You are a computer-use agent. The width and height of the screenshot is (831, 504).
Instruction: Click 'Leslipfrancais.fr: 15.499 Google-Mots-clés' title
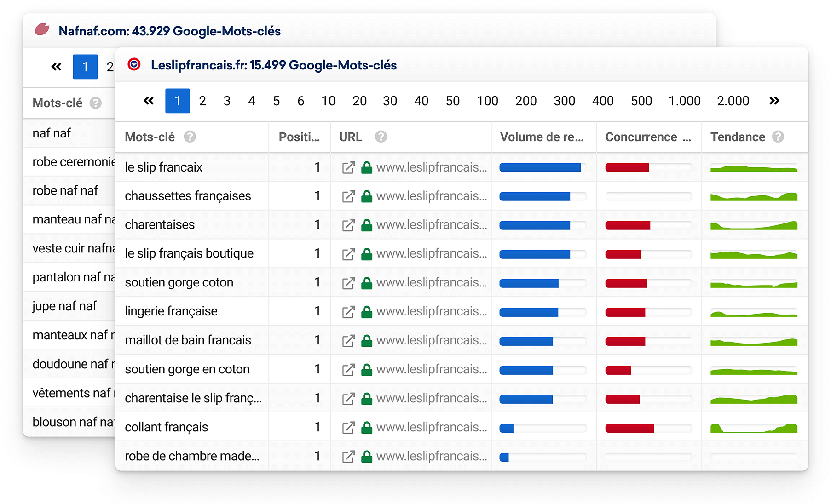[x=274, y=65]
